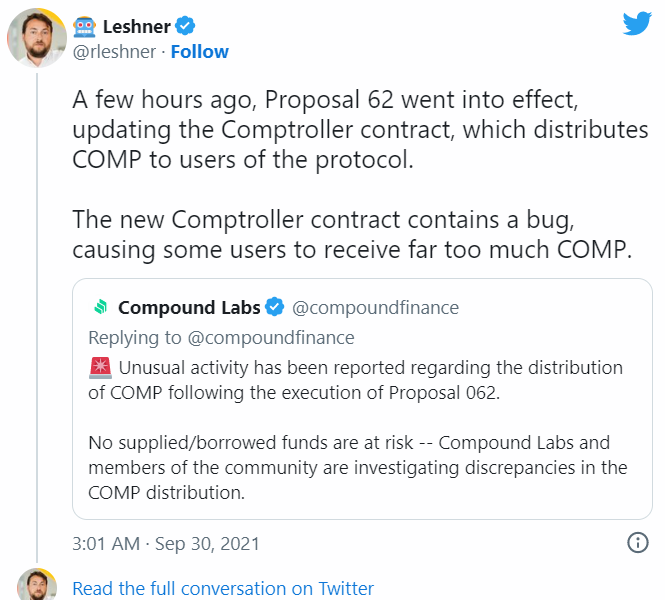Screen dimensions: 665x600
Task: Click the red siren emoji in quoted tweet
Action: click(99, 368)
